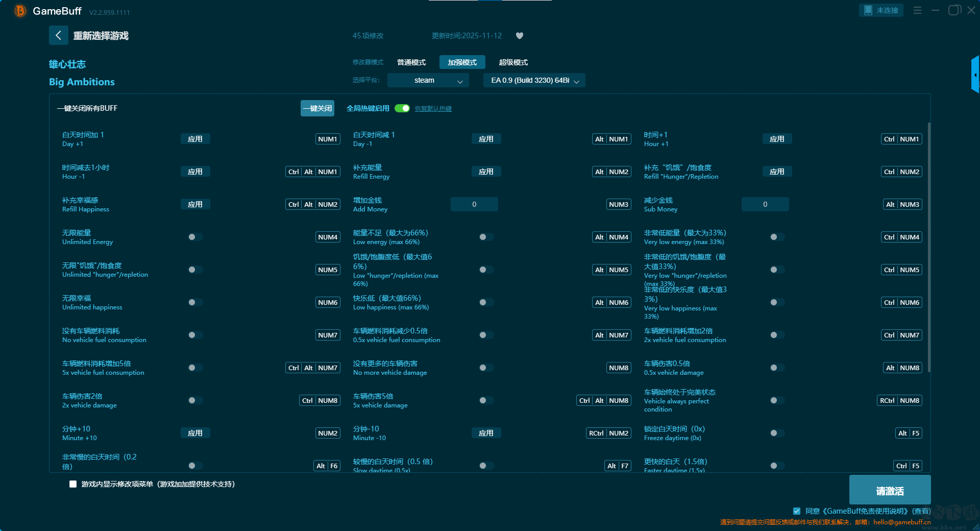Click the Ctrl Alt NUM1 hotkey for Hour -1

tap(313, 172)
